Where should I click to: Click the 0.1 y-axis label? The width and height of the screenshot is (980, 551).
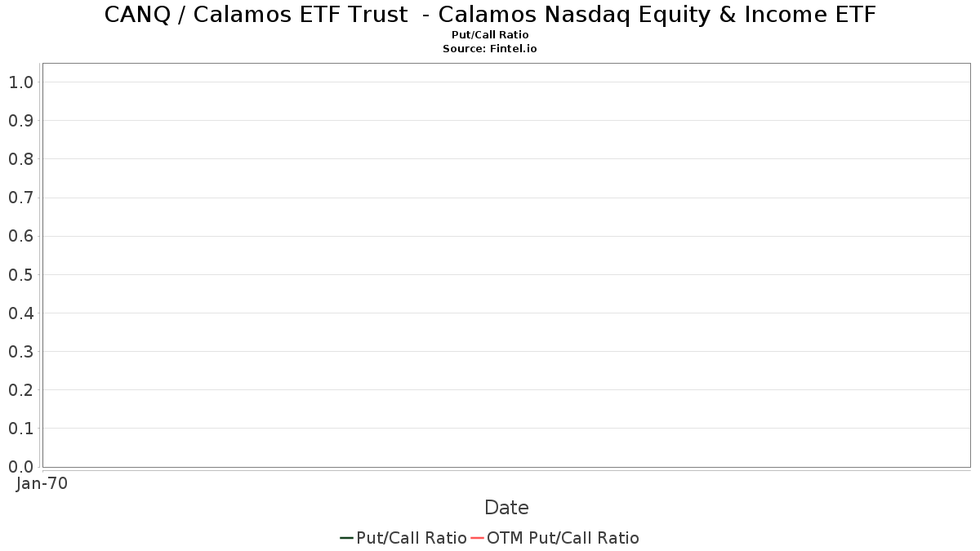coord(21,429)
